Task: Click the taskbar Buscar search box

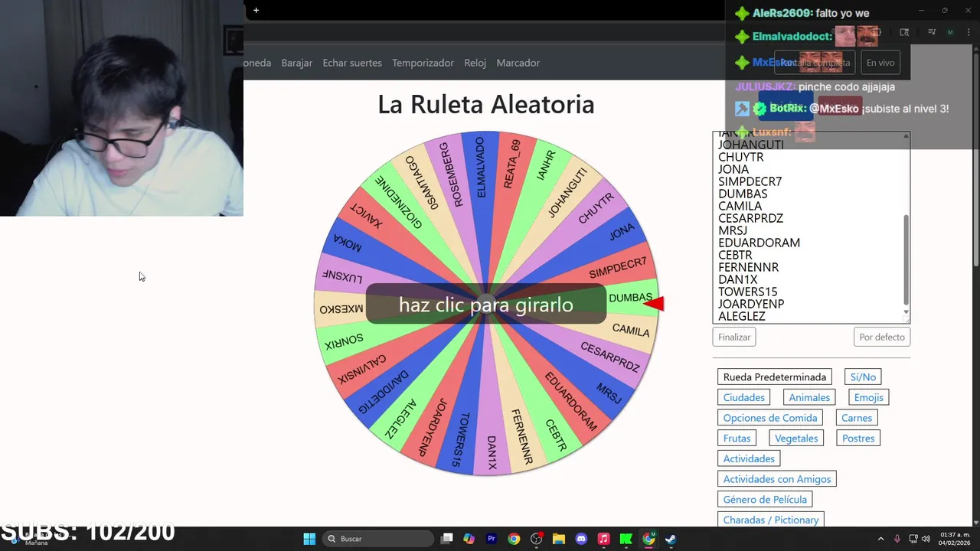Action: coord(377,539)
